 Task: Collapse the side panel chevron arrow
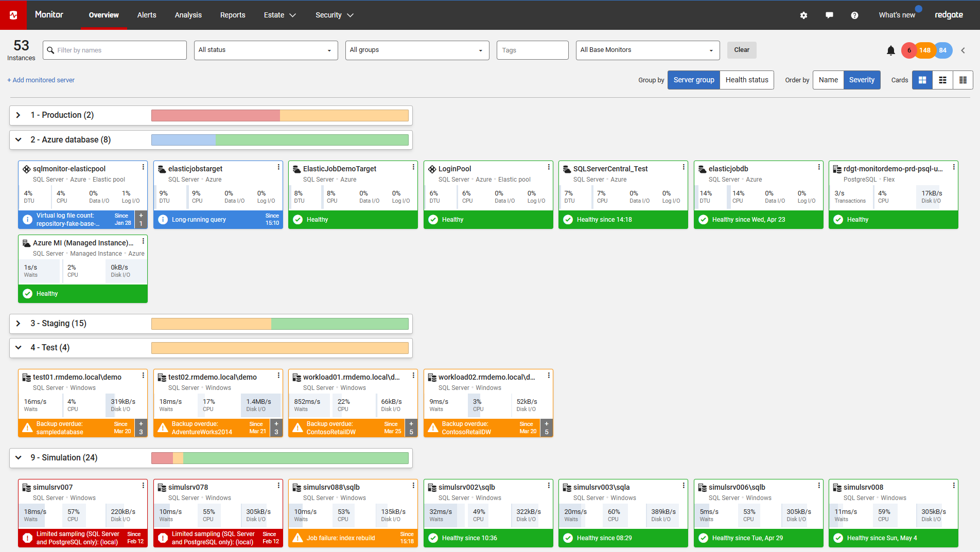coord(963,50)
